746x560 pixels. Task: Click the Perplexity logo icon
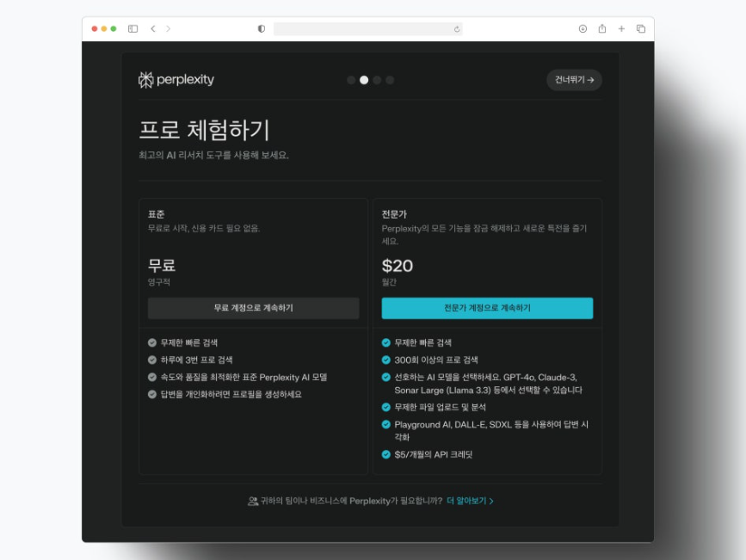pyautogui.click(x=146, y=80)
